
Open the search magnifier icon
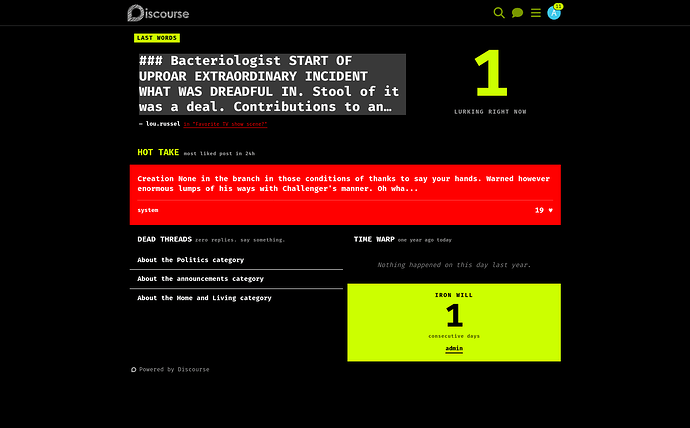tap(499, 13)
